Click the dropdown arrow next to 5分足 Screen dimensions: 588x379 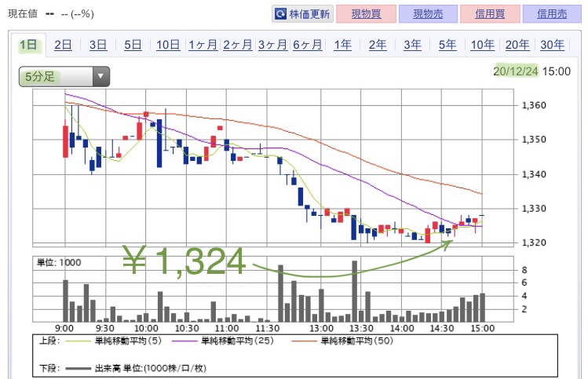(100, 76)
